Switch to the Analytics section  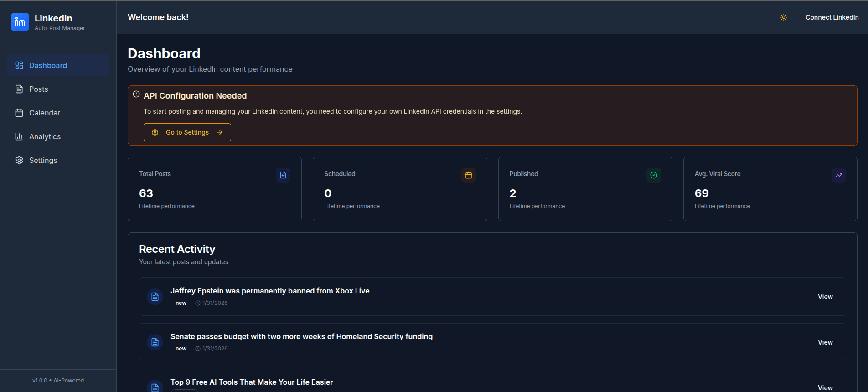45,136
